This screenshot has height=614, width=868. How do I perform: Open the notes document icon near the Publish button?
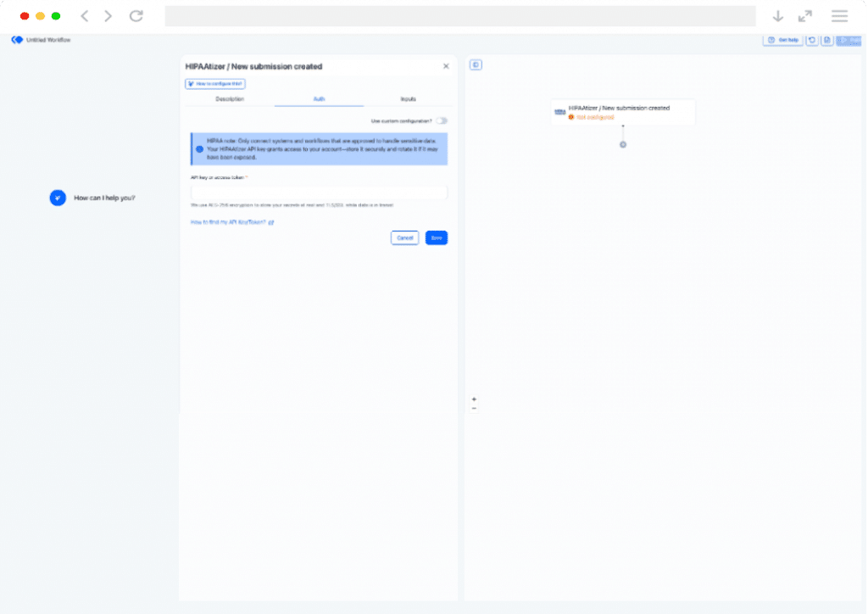827,40
